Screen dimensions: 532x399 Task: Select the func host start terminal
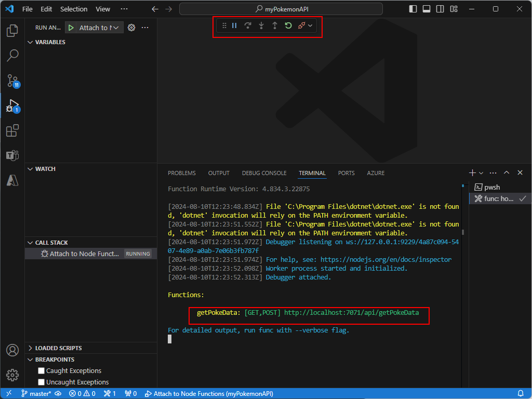(x=500, y=198)
